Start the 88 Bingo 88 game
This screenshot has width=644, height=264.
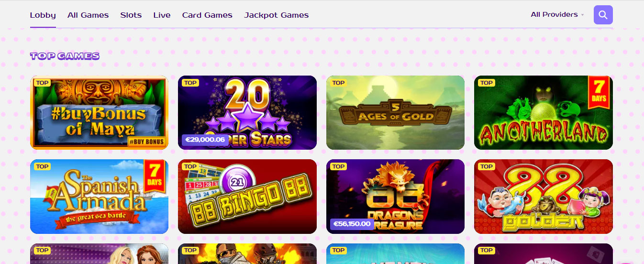(247, 197)
